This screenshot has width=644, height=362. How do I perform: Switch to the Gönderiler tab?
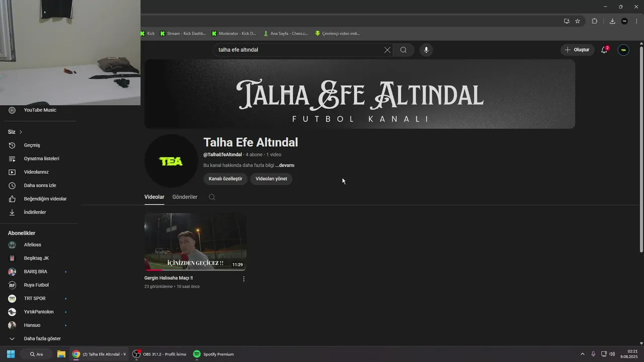185,197
